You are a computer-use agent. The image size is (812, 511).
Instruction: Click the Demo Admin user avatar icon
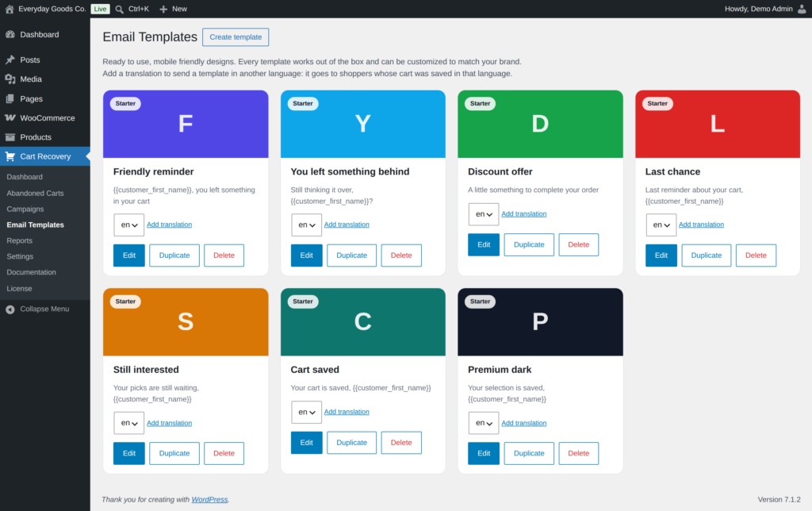point(802,9)
